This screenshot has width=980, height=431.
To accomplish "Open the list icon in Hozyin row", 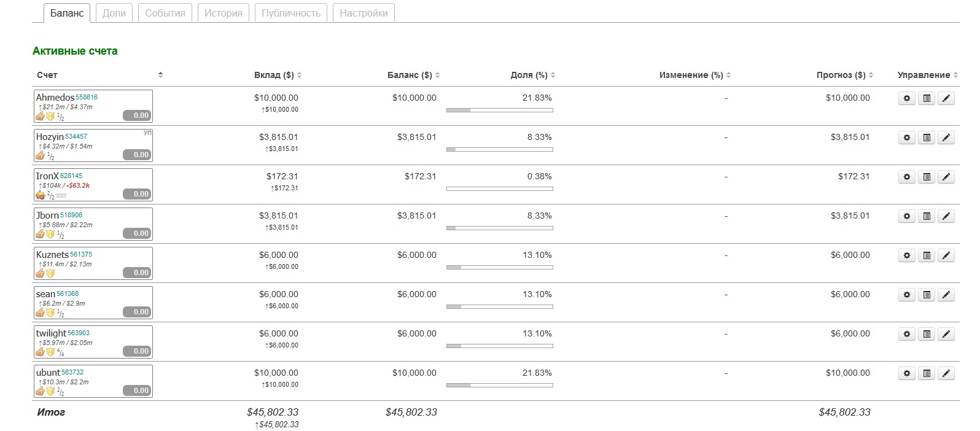I will (927, 138).
